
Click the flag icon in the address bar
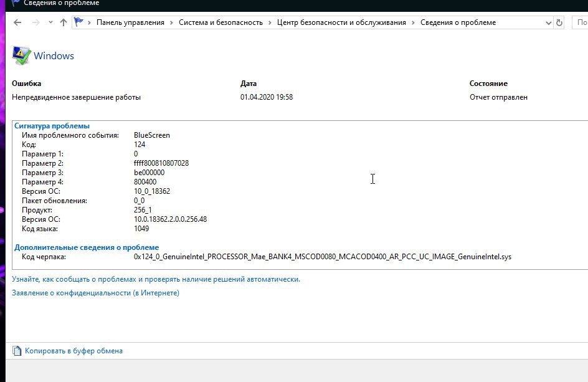[78, 22]
